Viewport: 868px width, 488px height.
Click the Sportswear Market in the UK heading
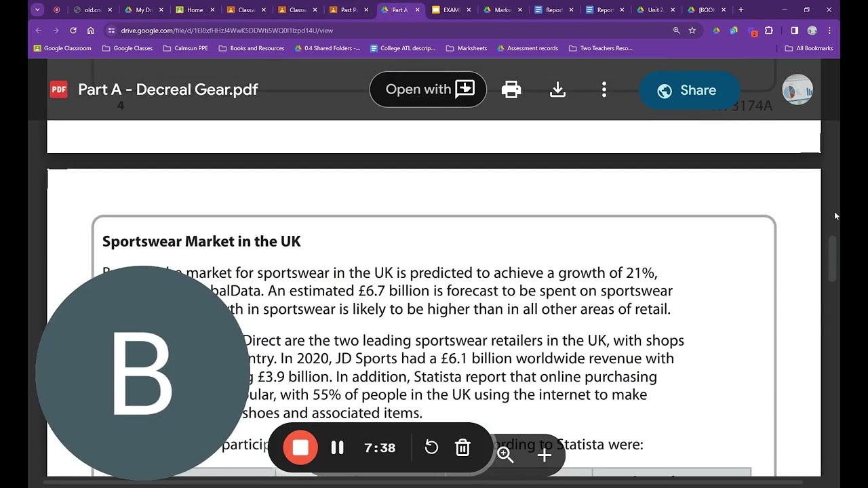coord(201,241)
